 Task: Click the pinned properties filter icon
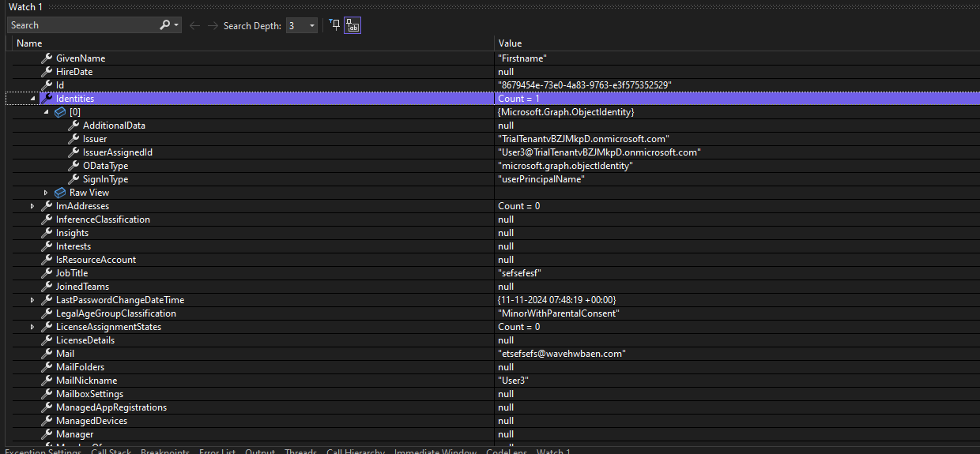(334, 25)
